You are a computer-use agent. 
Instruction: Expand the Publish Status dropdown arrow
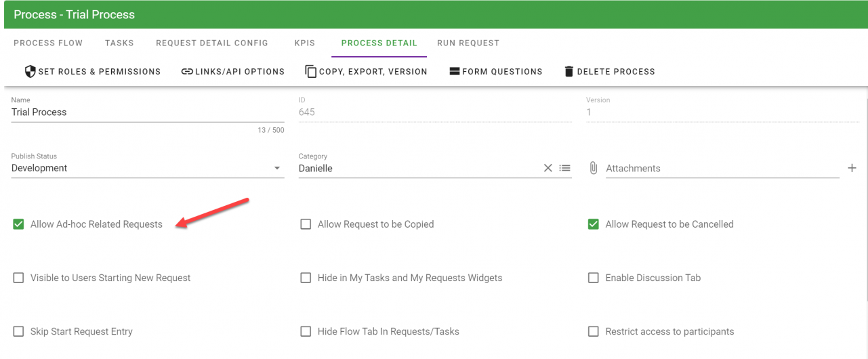[x=277, y=168]
